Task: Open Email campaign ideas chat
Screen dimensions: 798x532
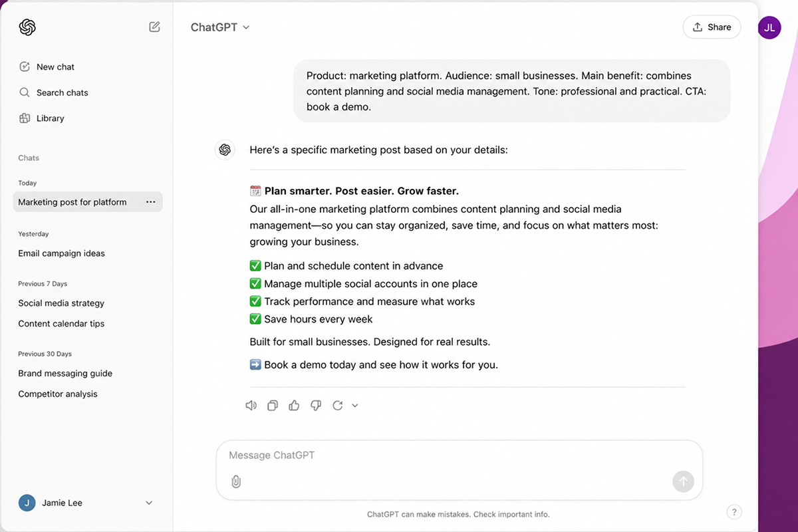Action: pyautogui.click(x=61, y=253)
